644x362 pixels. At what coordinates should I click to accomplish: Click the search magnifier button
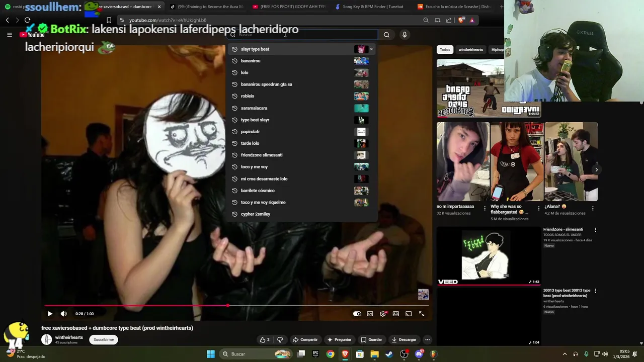pos(386,35)
